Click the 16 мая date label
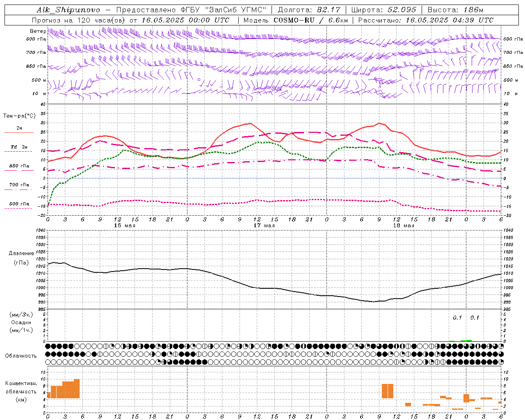The height and width of the screenshot is (420, 525). pos(124,226)
